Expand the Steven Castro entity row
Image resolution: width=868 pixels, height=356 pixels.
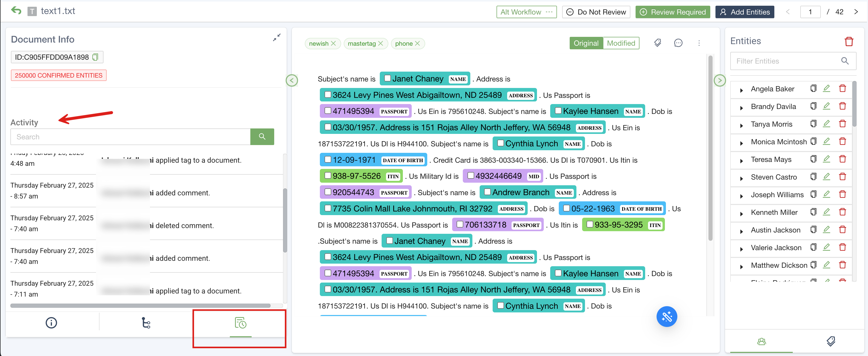(741, 178)
